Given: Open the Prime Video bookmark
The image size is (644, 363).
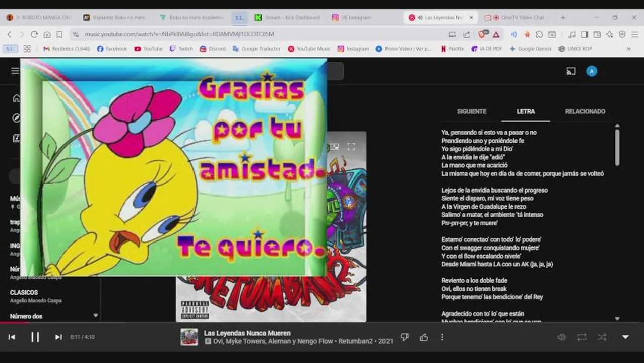Looking at the screenshot, I should (404, 49).
